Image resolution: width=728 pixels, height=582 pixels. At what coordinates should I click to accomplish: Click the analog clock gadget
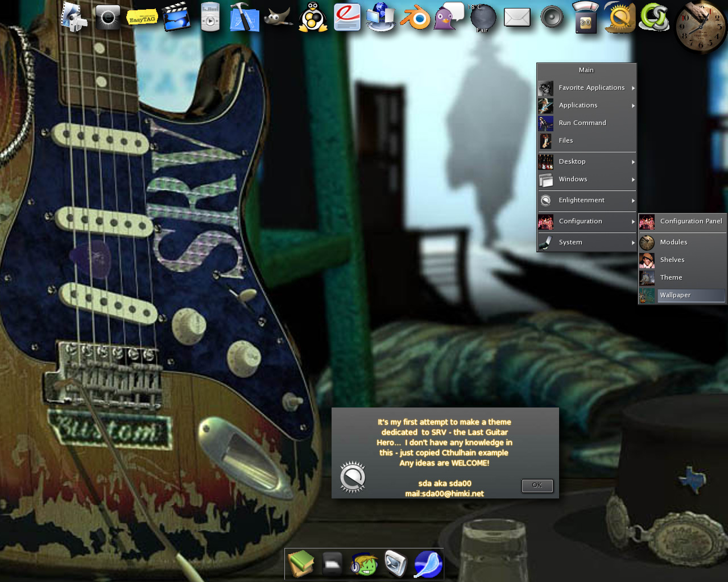701,27
